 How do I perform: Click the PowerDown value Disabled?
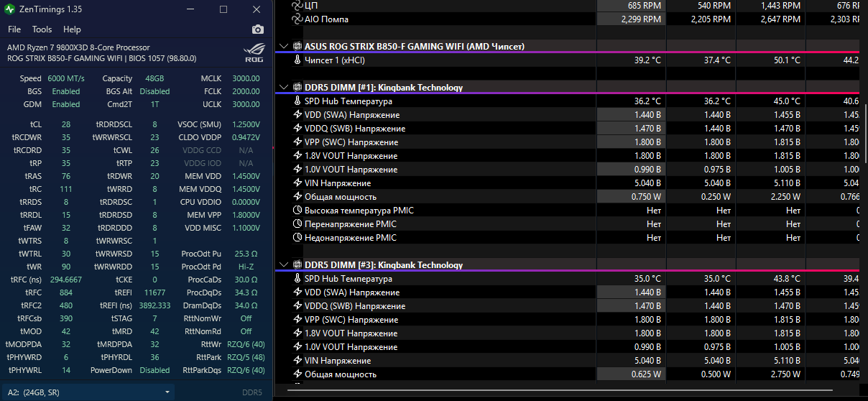154,370
